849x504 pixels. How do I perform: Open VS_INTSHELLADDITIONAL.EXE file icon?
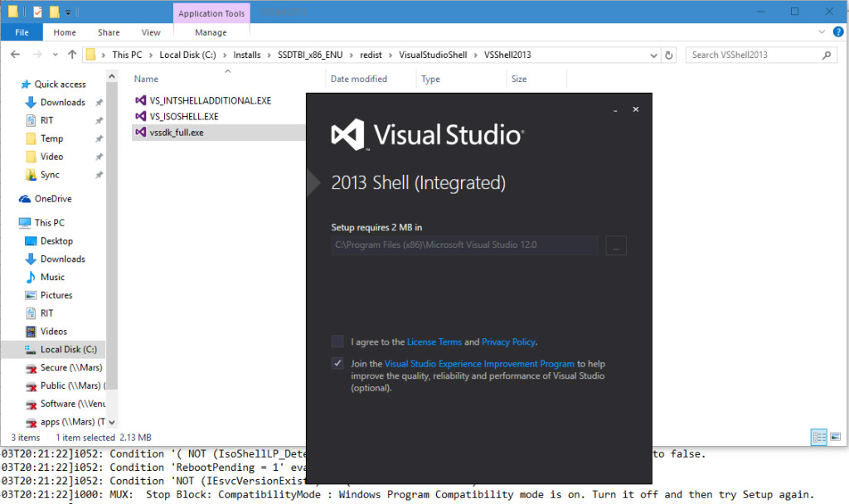click(141, 100)
